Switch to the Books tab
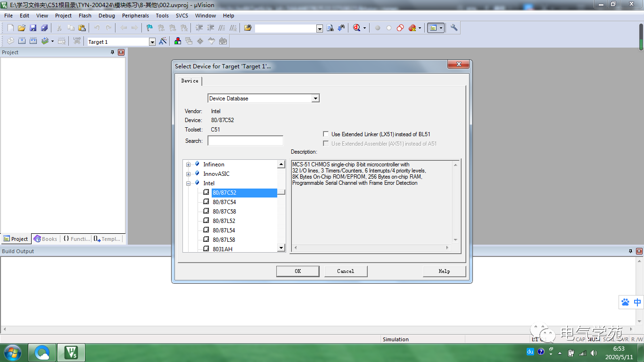 point(45,239)
